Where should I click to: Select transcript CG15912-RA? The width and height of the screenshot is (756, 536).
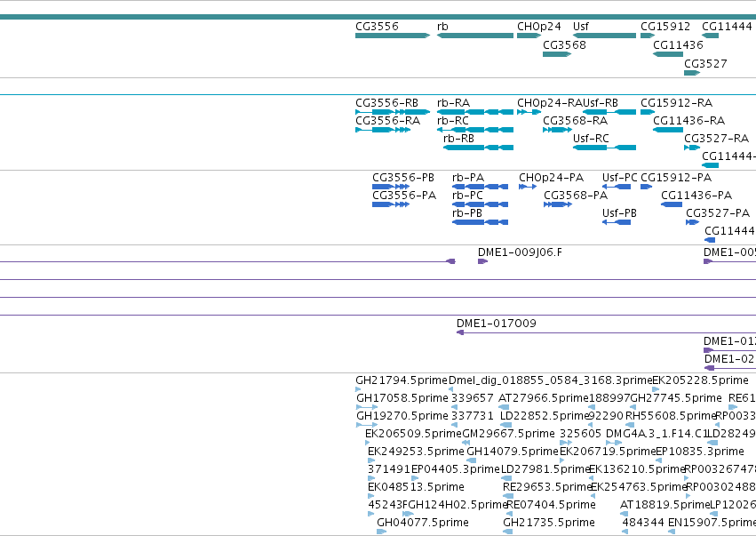click(x=648, y=112)
